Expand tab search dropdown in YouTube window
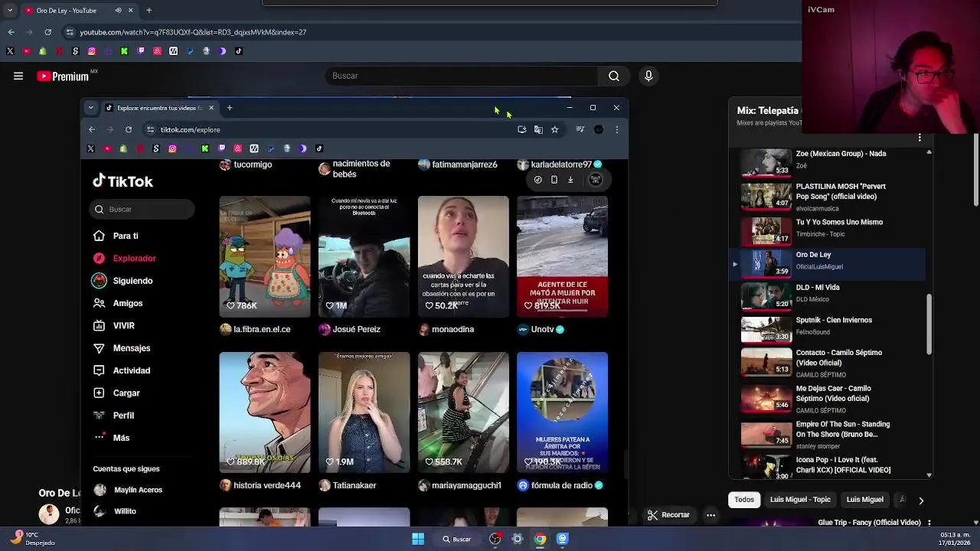 [x=10, y=11]
